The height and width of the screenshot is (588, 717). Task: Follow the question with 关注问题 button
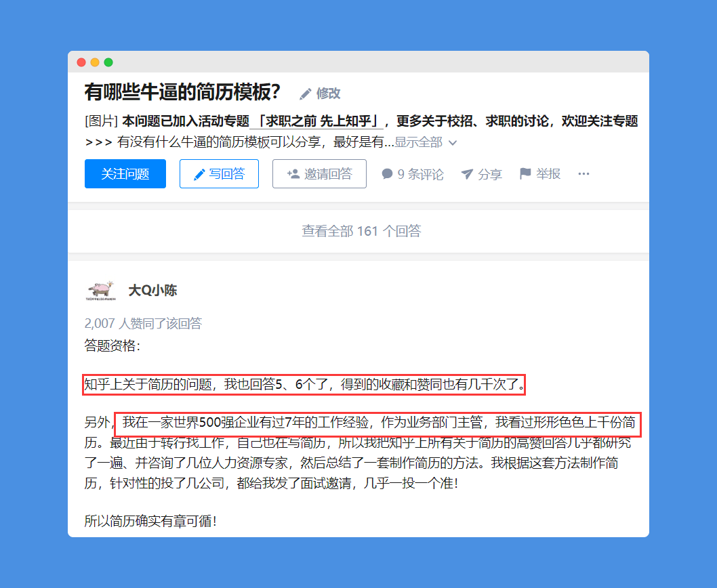[125, 173]
